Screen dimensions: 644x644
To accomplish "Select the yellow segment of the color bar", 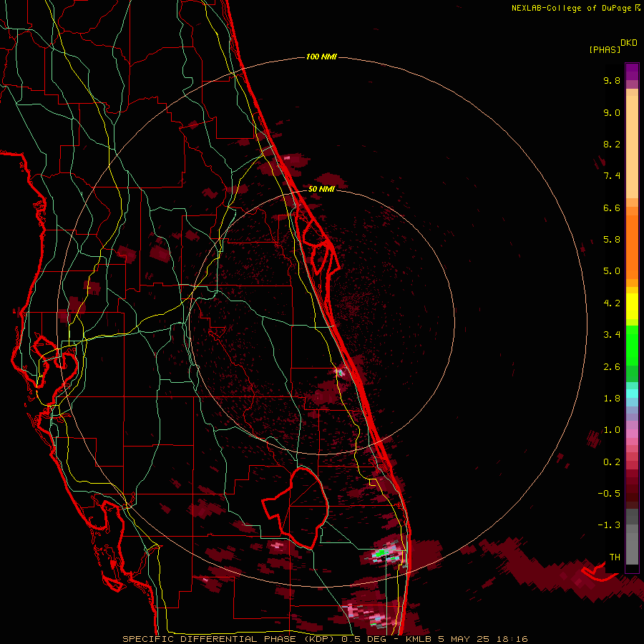I will click(632, 306).
